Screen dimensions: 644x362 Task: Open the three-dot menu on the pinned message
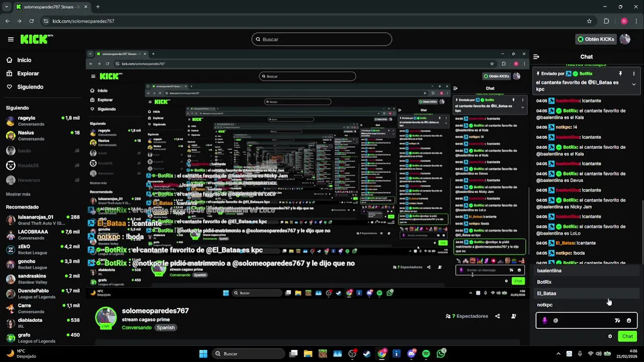pos(633,73)
